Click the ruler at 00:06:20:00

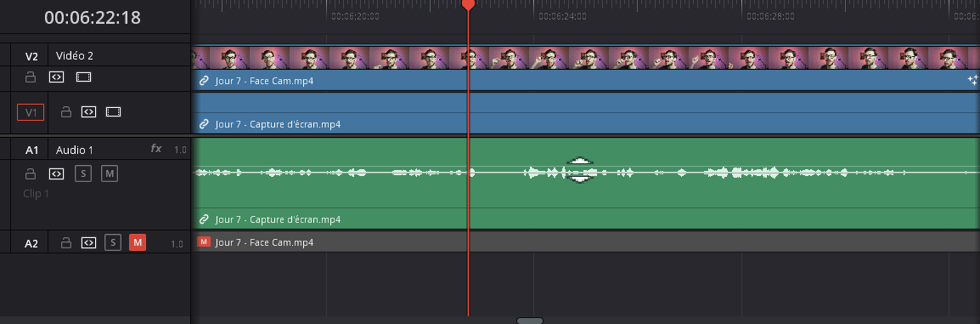[x=355, y=16]
